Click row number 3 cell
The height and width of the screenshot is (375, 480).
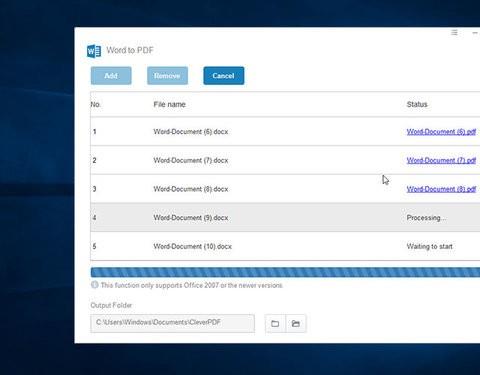(95, 189)
